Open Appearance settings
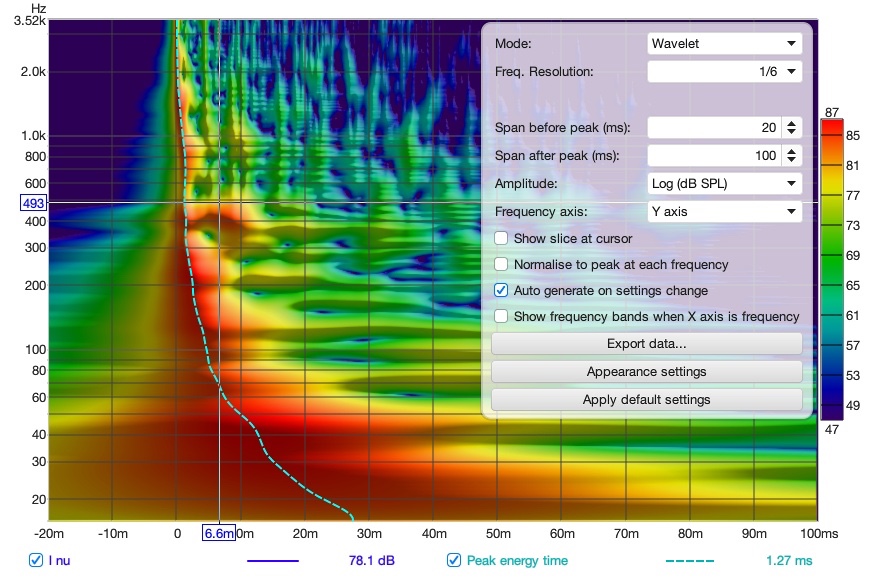Screen dimensions: 884x579 coord(647,372)
